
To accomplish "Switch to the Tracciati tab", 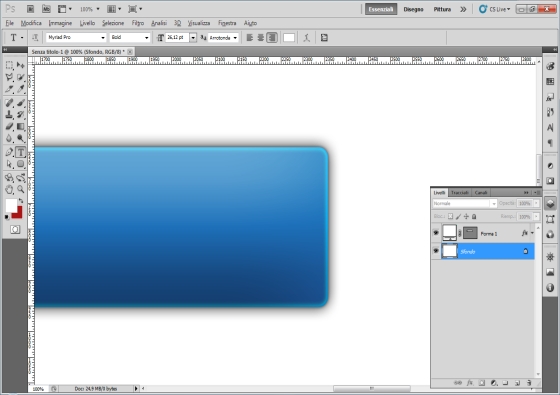I will (460, 192).
